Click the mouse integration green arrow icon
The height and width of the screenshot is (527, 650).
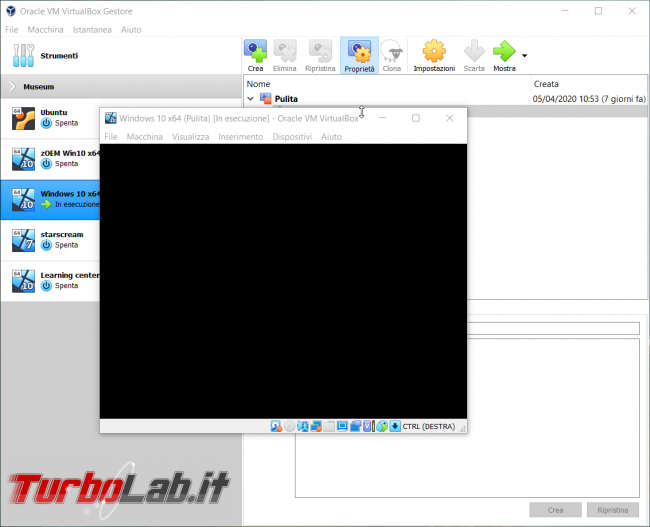click(382, 426)
